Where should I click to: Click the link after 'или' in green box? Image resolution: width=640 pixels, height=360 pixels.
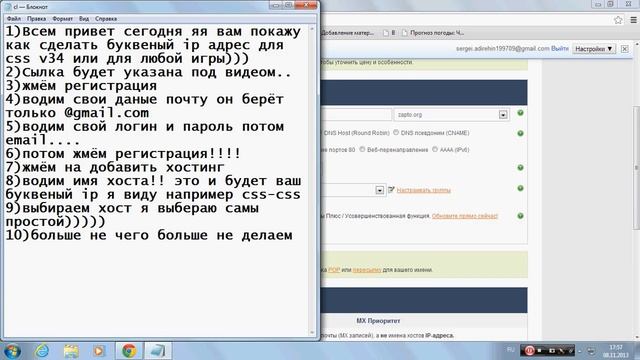coord(367,270)
